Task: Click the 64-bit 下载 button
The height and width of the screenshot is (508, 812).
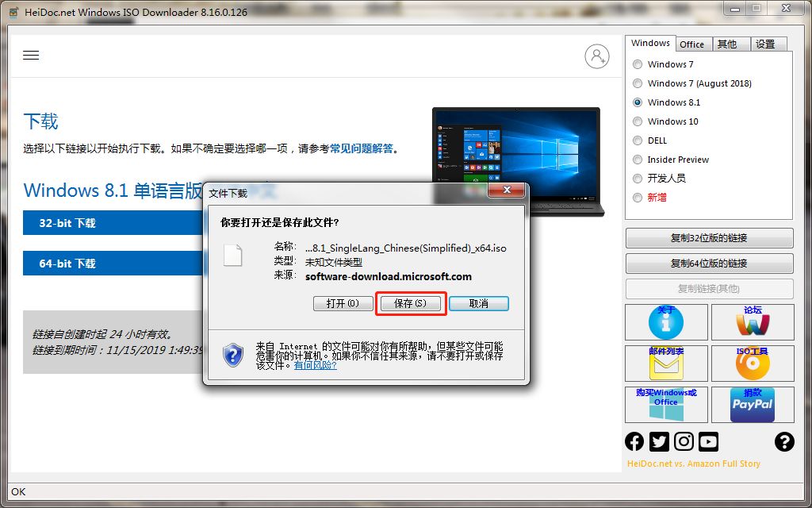Action: coord(113,264)
